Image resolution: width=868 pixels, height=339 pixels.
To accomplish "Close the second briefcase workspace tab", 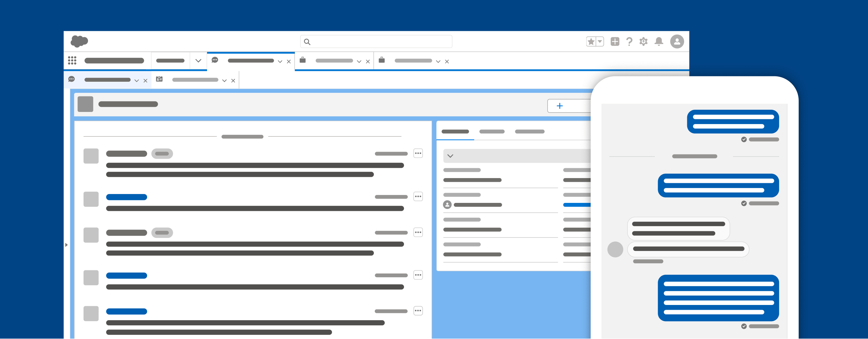I will [x=447, y=61].
